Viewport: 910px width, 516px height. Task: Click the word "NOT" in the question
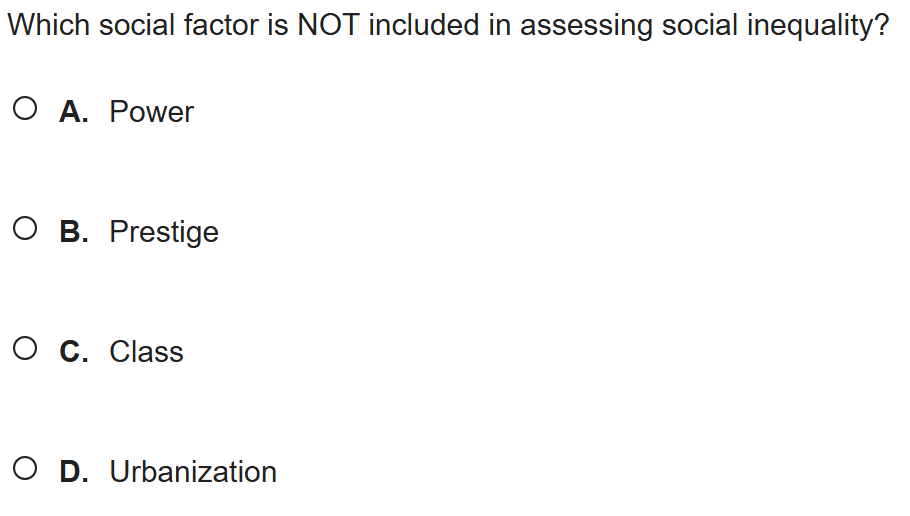(x=329, y=26)
